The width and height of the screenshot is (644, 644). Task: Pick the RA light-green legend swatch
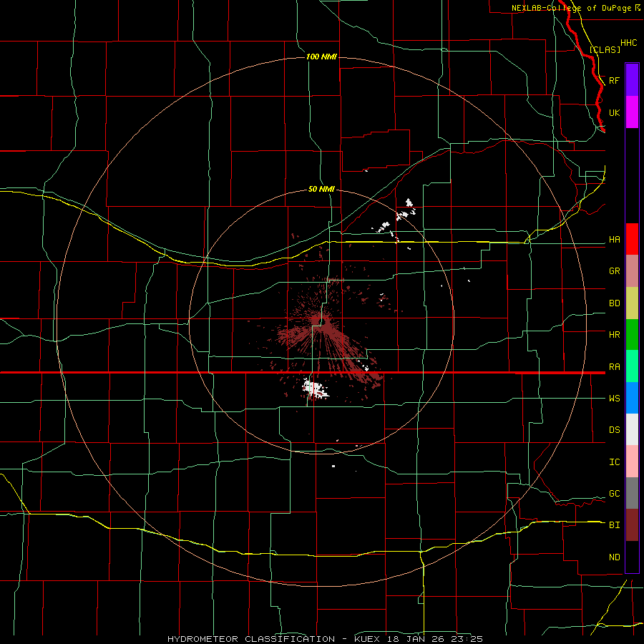coord(632,366)
